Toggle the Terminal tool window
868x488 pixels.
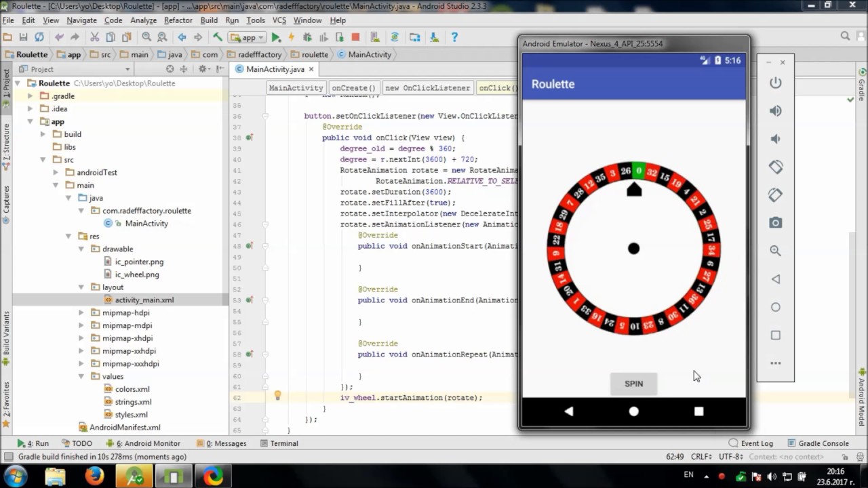click(x=279, y=443)
